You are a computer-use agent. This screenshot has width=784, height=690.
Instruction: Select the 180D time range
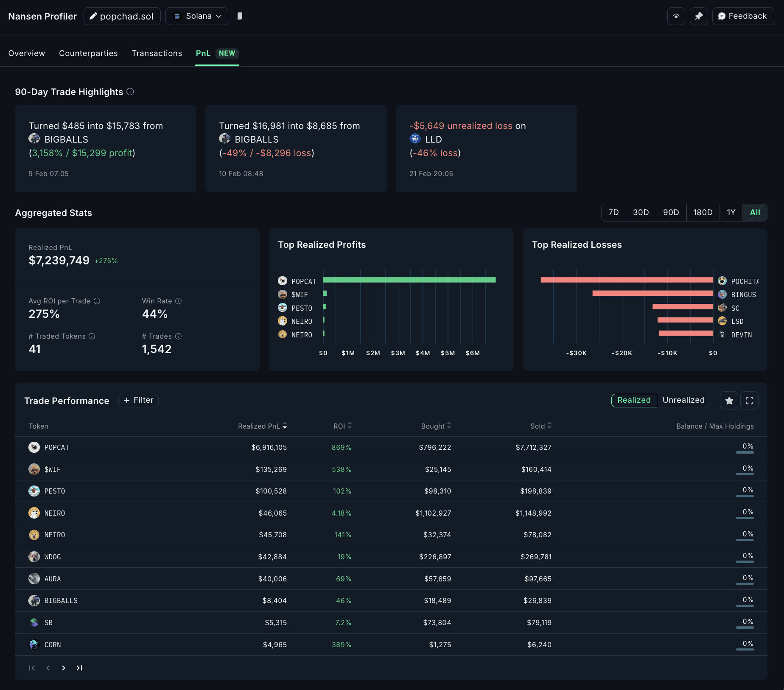(703, 213)
